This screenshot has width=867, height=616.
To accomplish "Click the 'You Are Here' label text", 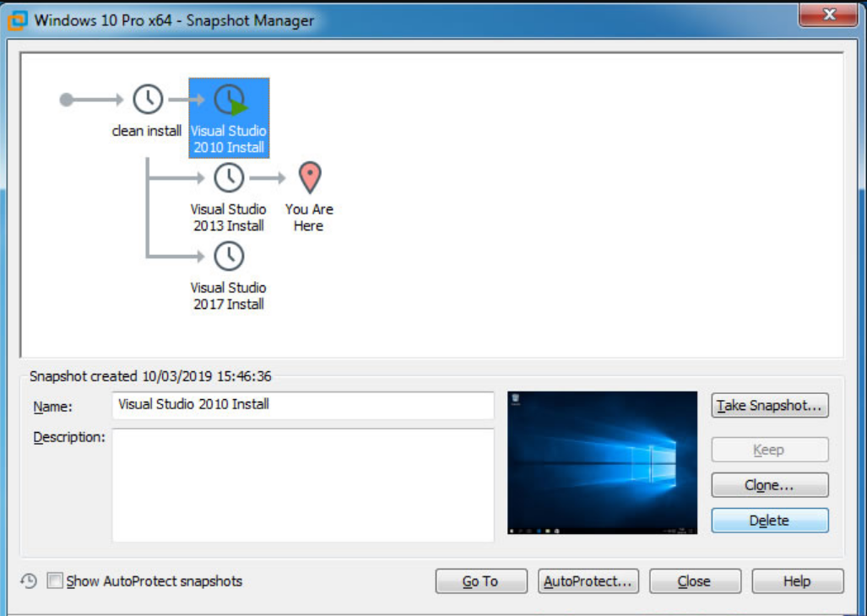I will tap(309, 218).
